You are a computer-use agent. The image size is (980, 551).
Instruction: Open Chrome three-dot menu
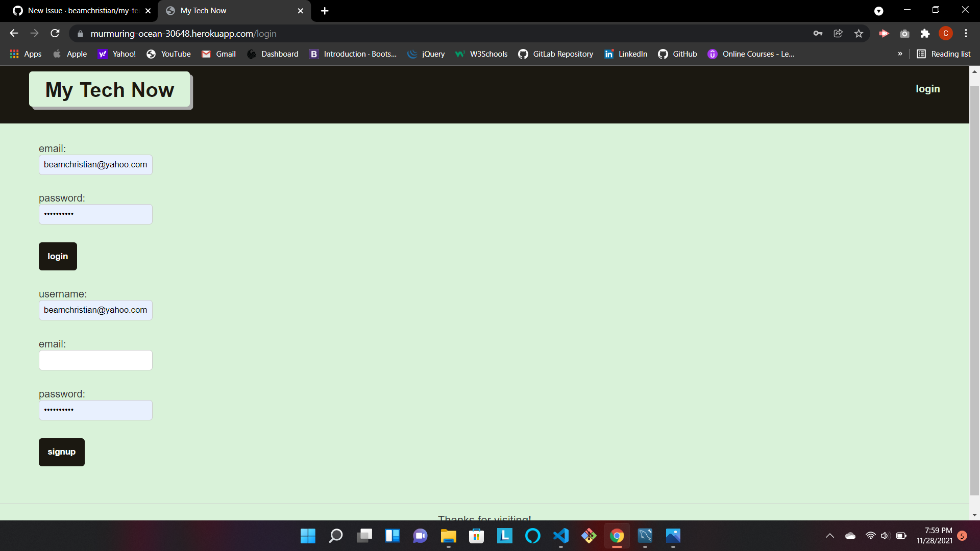[x=966, y=34]
